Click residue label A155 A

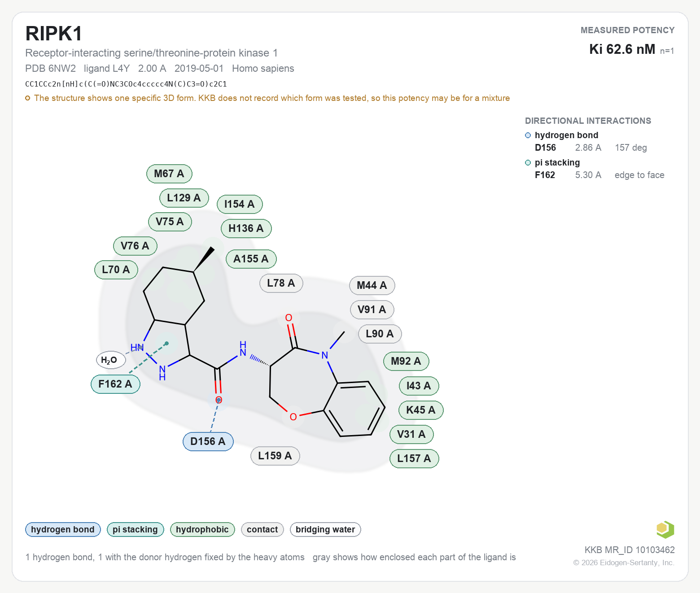point(251,259)
